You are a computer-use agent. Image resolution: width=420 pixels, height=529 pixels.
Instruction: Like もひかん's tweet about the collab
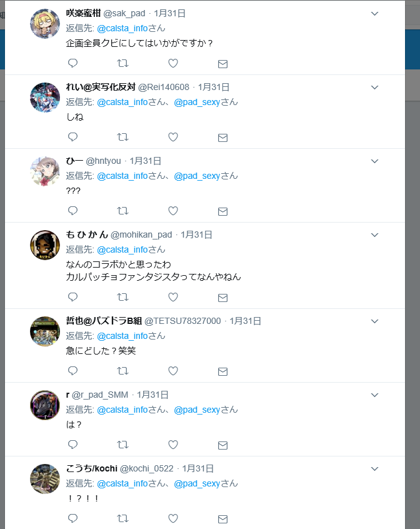[173, 297]
